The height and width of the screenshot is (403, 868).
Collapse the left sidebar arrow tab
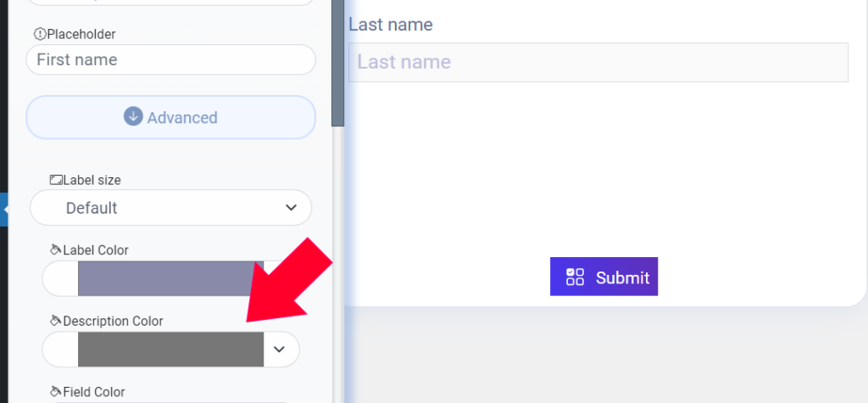point(4,210)
